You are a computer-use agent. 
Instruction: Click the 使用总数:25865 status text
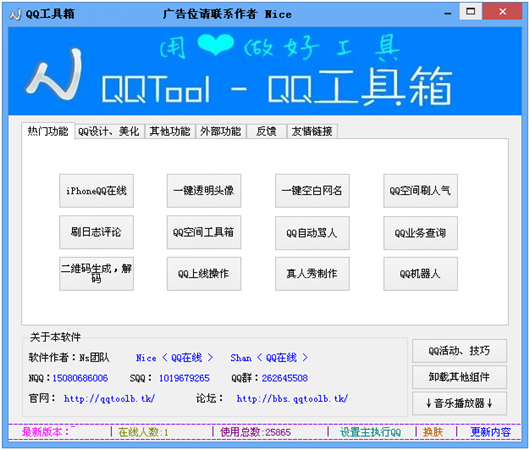click(255, 432)
